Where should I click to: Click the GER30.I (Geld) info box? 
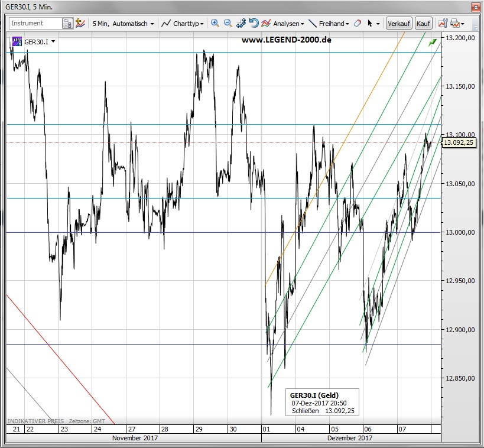pyautogui.click(x=322, y=402)
